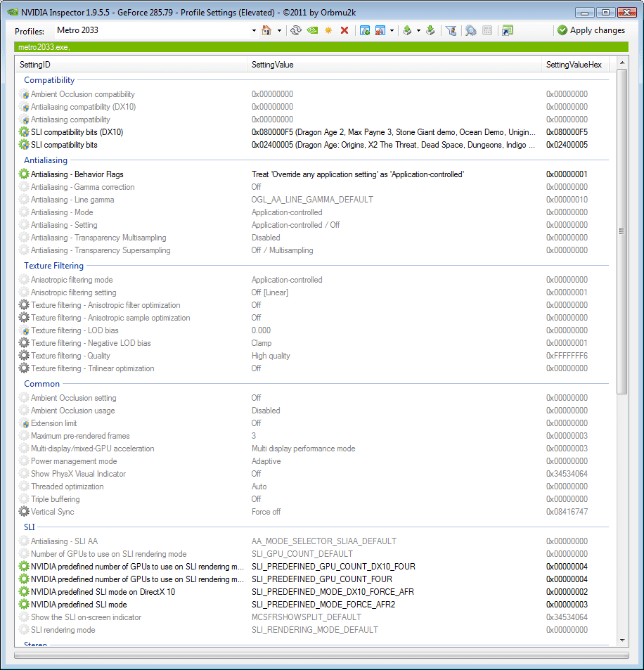Click the Compatibility section header
Screen dimensions: 644x670
(x=49, y=80)
